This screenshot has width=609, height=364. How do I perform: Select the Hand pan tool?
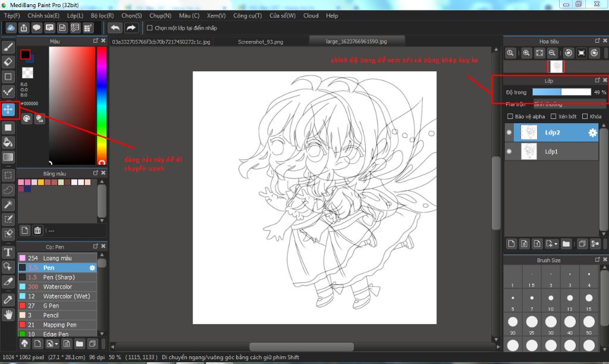8,314
